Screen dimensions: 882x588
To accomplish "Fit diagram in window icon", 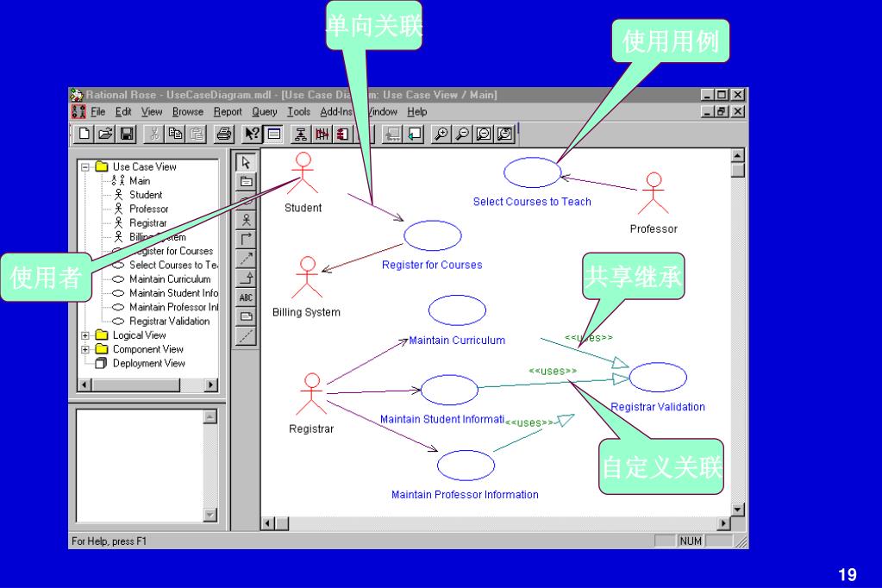I will (x=484, y=134).
